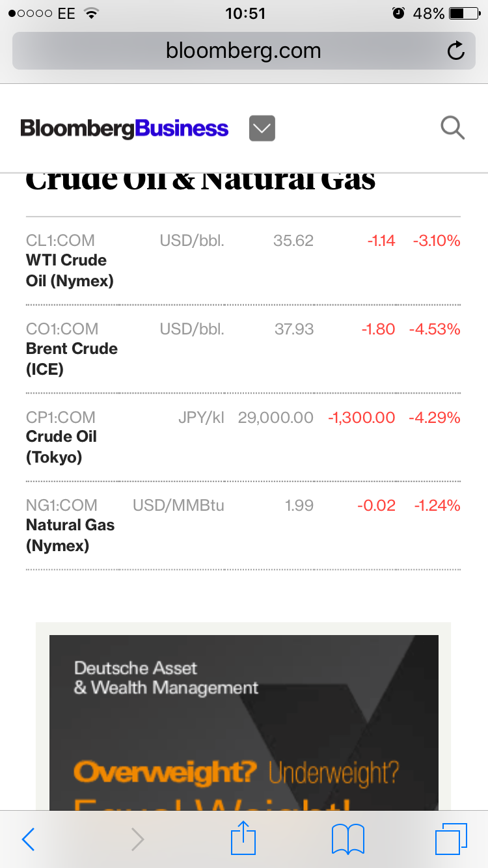Screen dimensions: 488x868
Task: Tap the battery indicator in status bar
Action: (464, 14)
